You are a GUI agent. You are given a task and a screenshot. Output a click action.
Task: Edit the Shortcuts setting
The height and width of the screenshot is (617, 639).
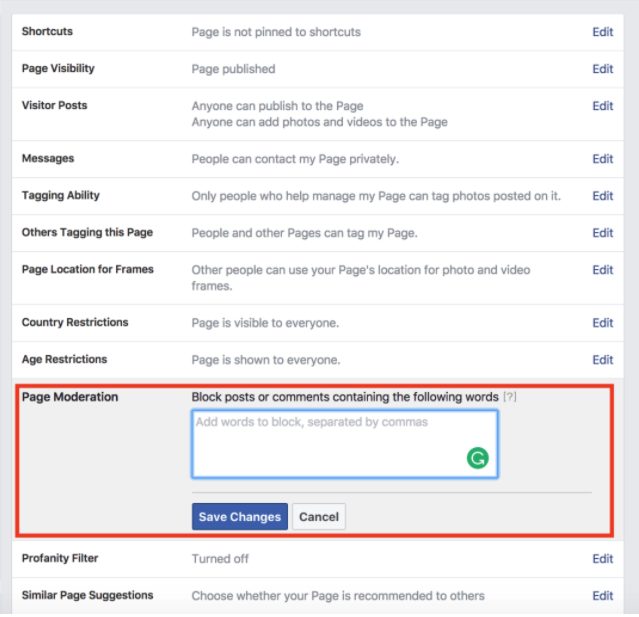(x=602, y=32)
